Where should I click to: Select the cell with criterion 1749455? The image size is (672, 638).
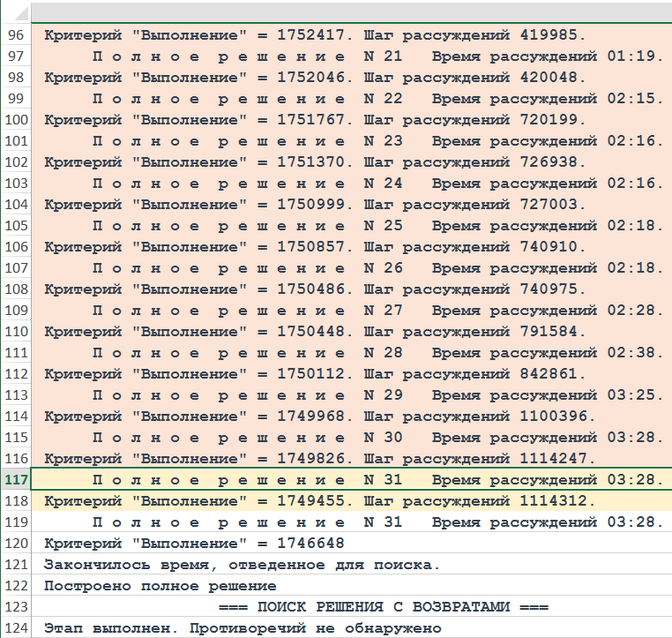[x=319, y=501]
